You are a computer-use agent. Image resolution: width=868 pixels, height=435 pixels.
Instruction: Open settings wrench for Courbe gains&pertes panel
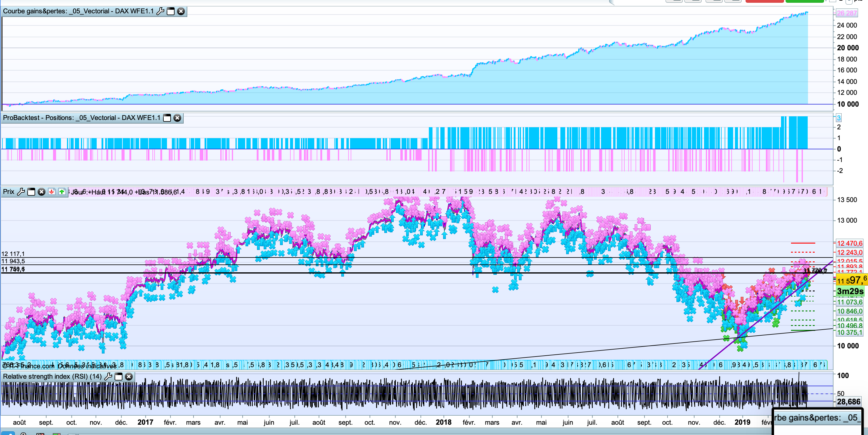[160, 11]
